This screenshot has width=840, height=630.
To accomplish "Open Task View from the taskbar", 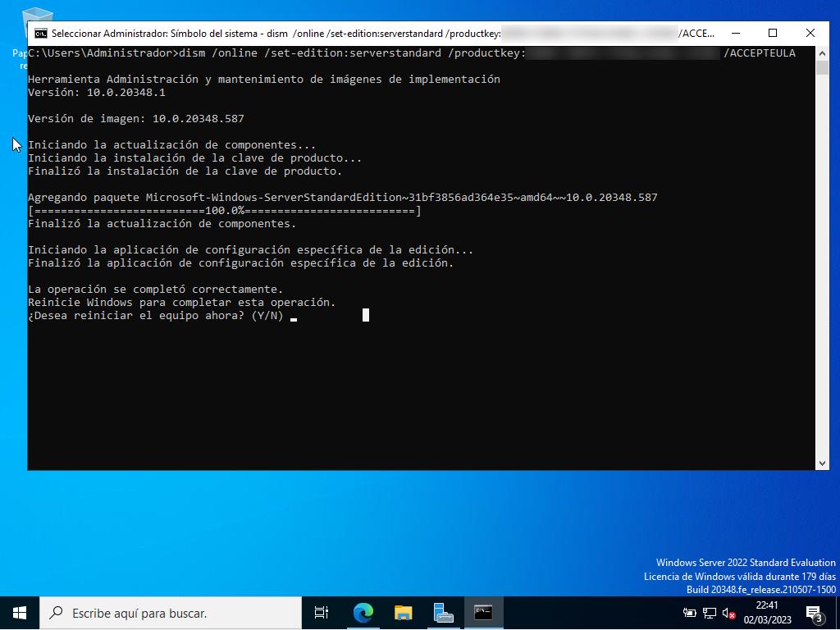I will [322, 613].
